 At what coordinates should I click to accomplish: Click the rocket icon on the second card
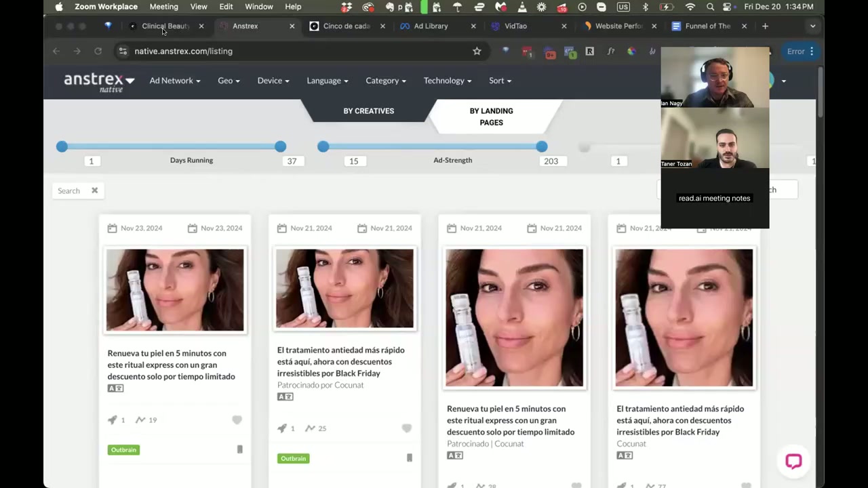281,428
